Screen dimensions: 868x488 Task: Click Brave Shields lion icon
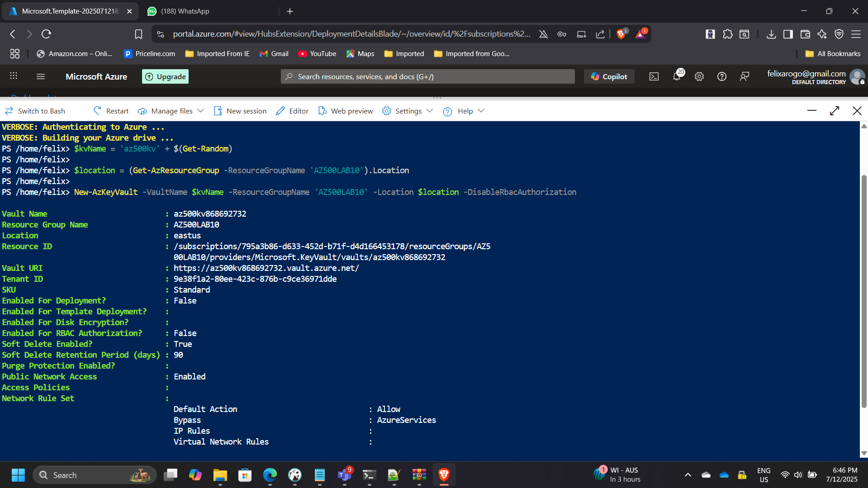[x=621, y=34]
